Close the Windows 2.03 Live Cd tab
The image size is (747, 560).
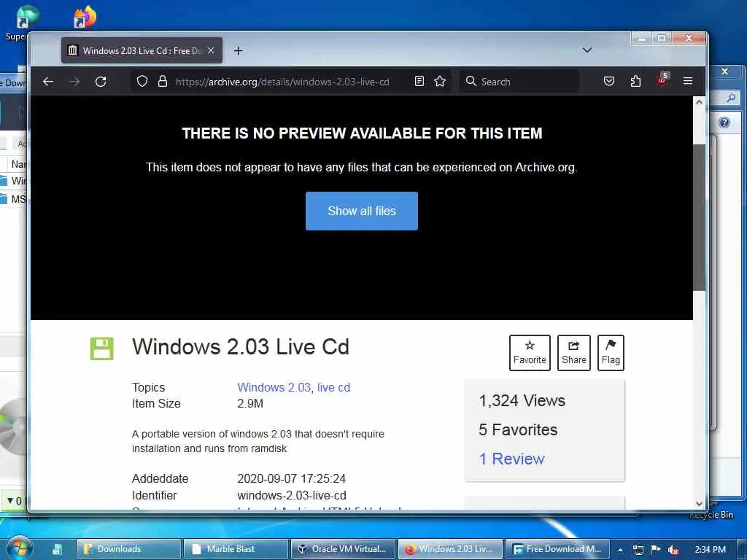(211, 50)
